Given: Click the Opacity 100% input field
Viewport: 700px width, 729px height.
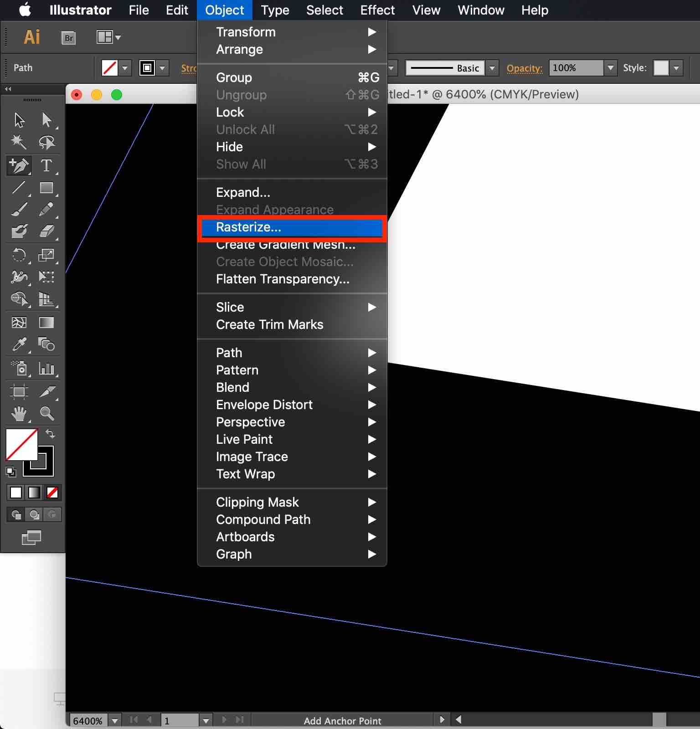Looking at the screenshot, I should pyautogui.click(x=576, y=68).
